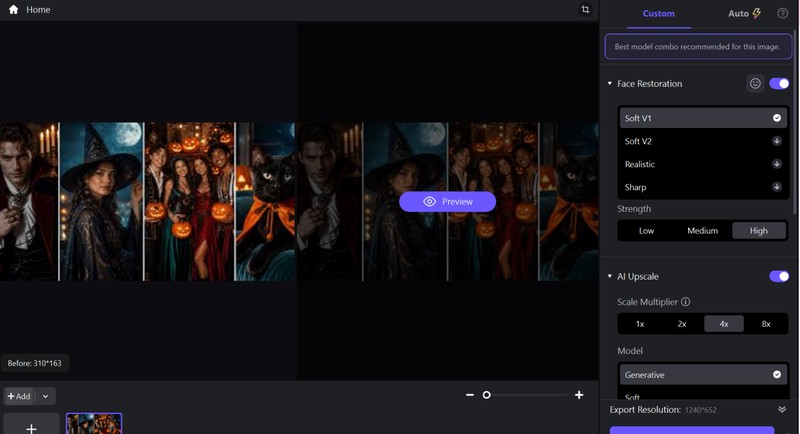Select the Realistic face model

[703, 164]
